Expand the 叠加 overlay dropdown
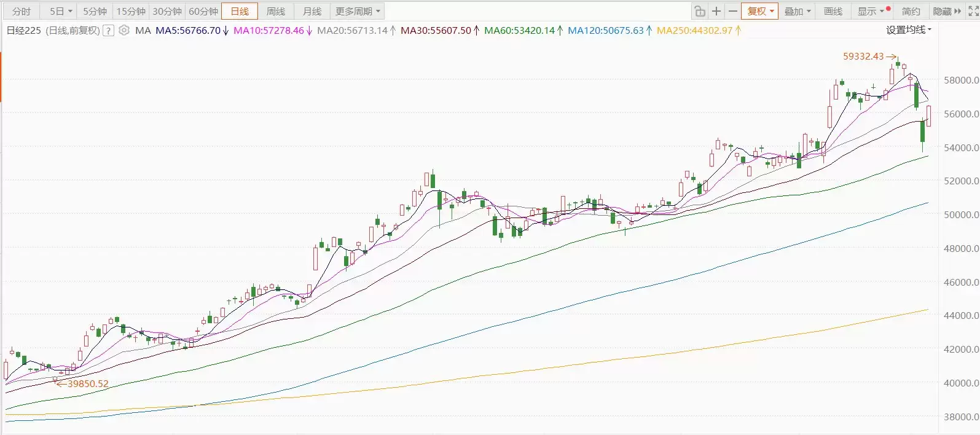980x435 pixels. pos(798,11)
